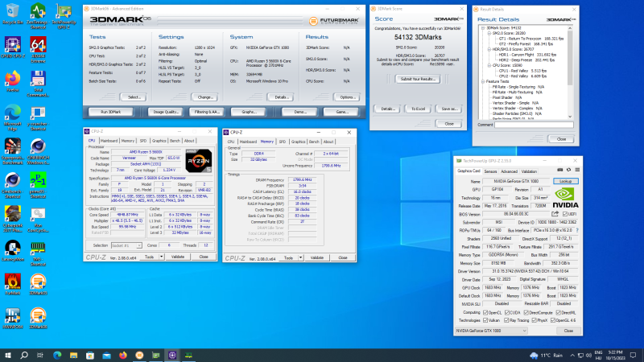
Task: Click the GPU-Z refresh icon
Action: pos(568,170)
